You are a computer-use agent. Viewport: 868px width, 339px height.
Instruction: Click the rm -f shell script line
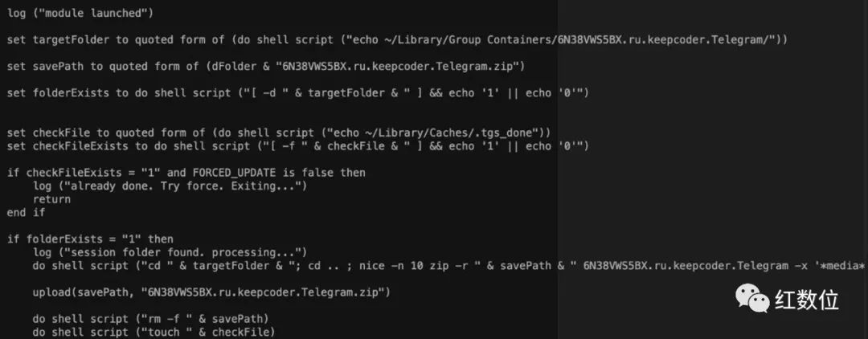[150, 319]
